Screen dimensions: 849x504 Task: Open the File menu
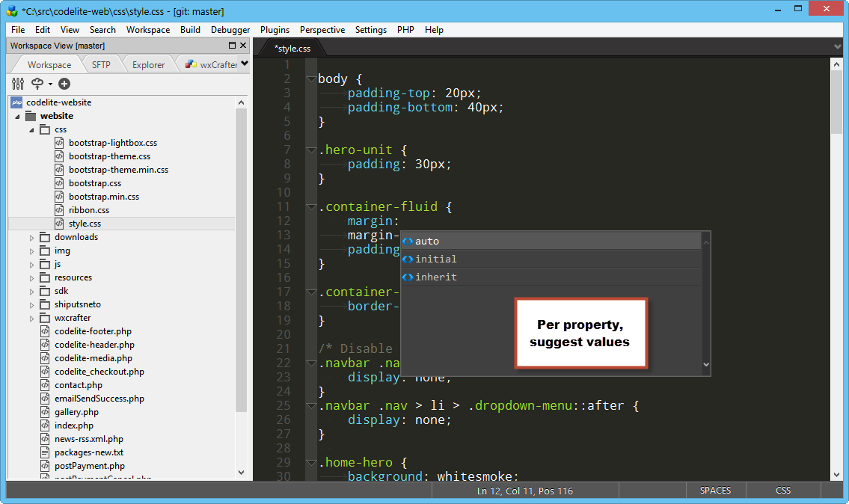tap(18, 30)
